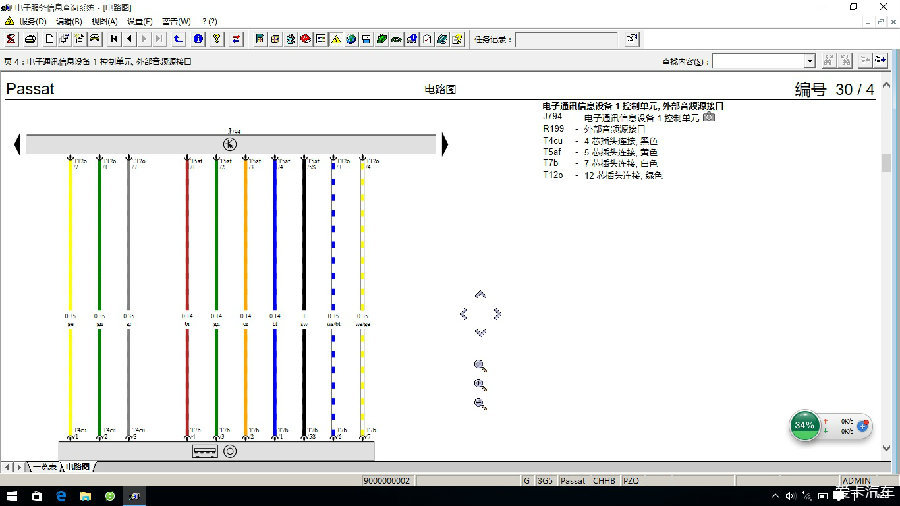This screenshot has width=900, height=506.
Task: Go to next diagram with right black triangle
Action: [445, 144]
